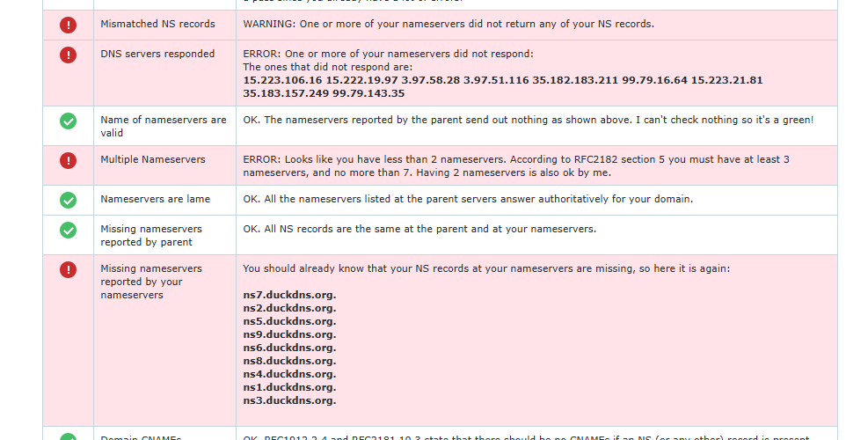This screenshot has width=868, height=440.
Task: Click the RFC2182 error message text
Action: (516, 166)
